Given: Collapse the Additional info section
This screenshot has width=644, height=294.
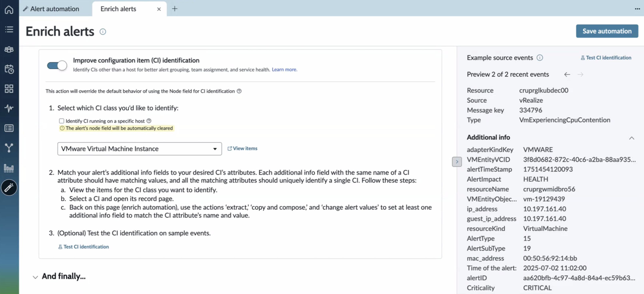Looking at the screenshot, I should (x=631, y=138).
